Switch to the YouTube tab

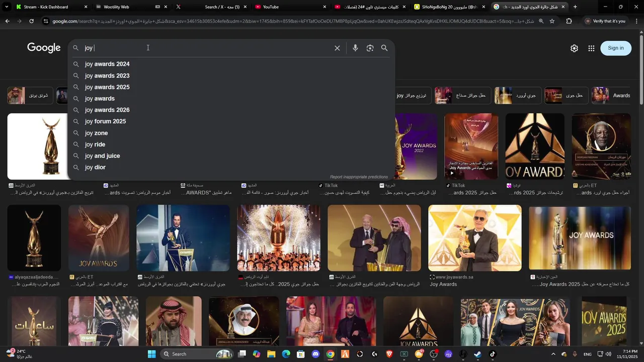point(290,7)
